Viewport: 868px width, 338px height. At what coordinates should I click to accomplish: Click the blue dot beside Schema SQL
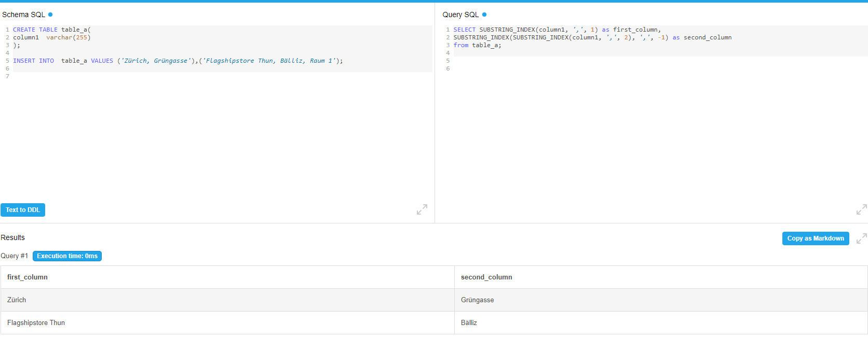[50, 15]
